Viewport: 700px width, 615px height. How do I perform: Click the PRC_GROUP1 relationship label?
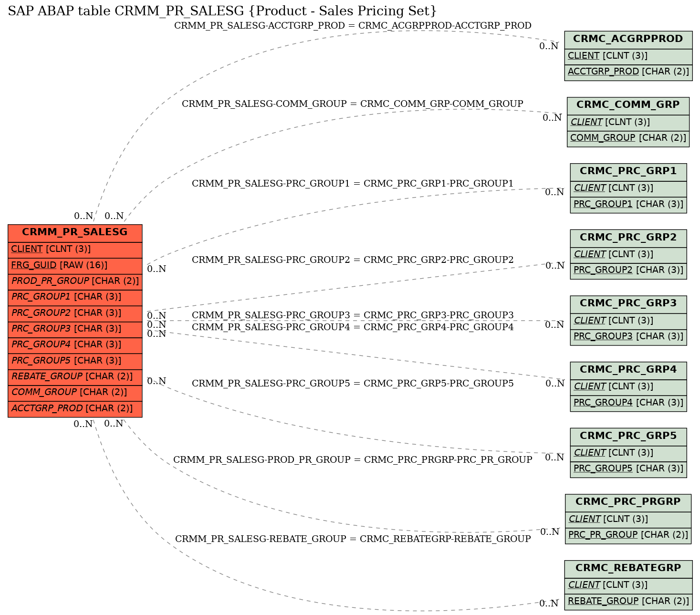click(x=353, y=184)
